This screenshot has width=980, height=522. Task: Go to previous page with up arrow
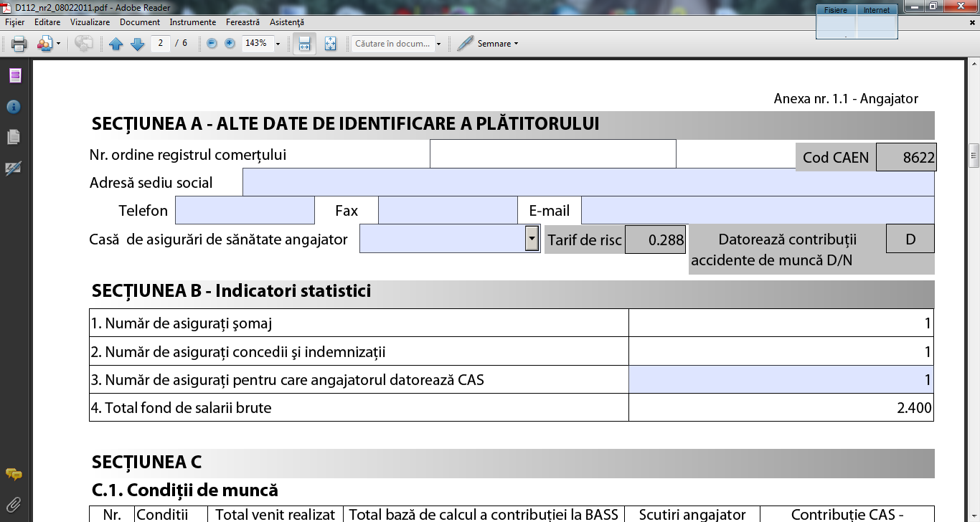tap(116, 44)
